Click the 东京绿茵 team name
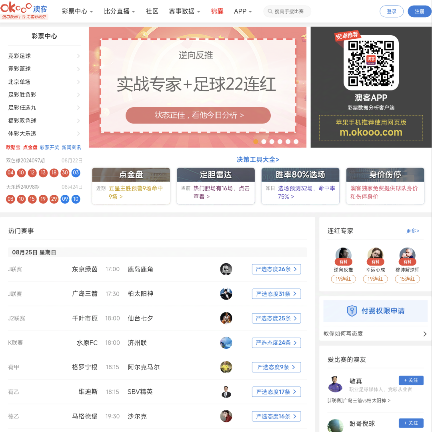 (x=84, y=269)
